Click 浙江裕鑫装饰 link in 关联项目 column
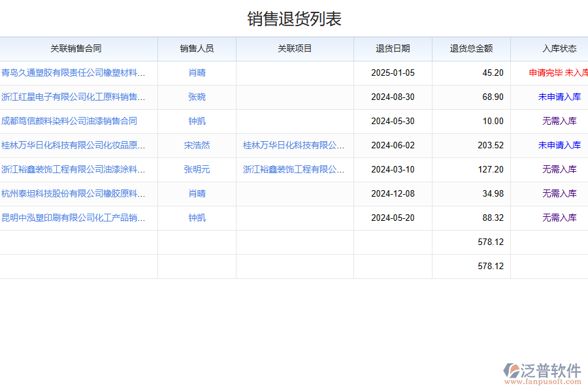Image resolution: width=588 pixels, height=392 pixels. 294,169
